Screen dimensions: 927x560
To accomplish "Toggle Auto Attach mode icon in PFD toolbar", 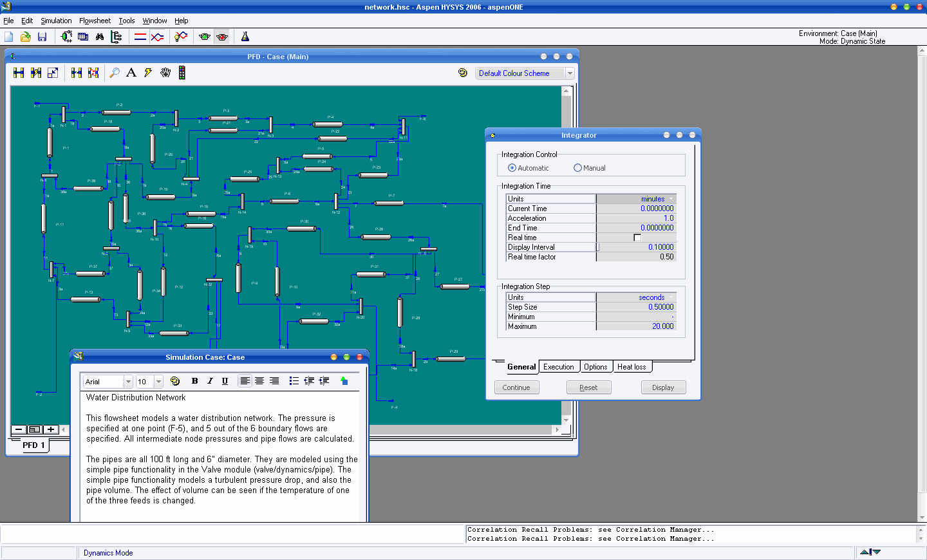I will (36, 73).
